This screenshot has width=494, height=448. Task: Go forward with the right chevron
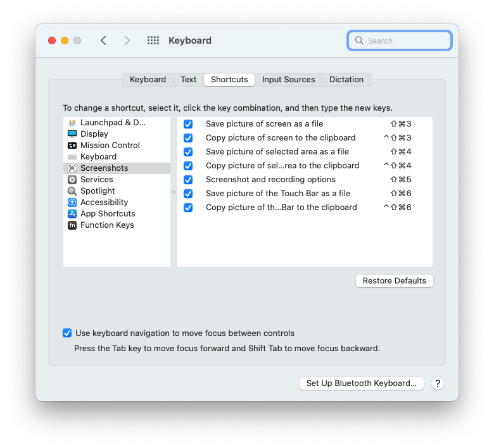[x=127, y=40]
